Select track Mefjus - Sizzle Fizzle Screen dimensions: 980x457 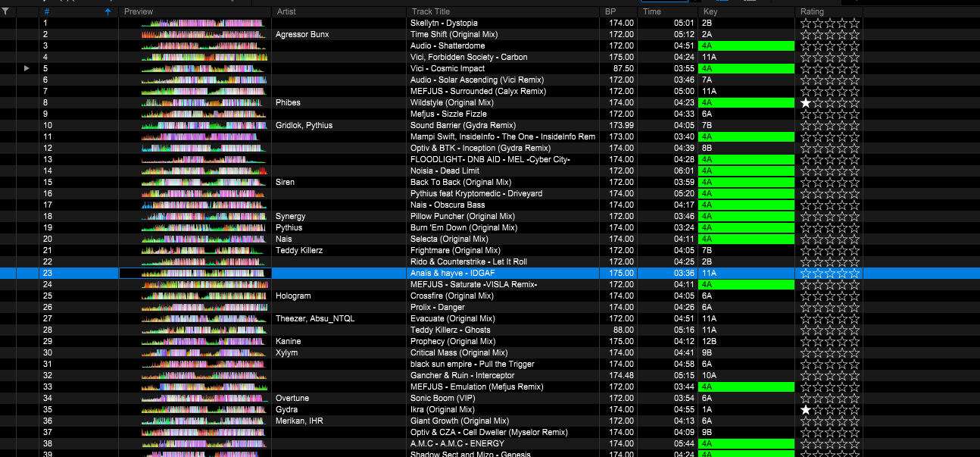click(448, 114)
